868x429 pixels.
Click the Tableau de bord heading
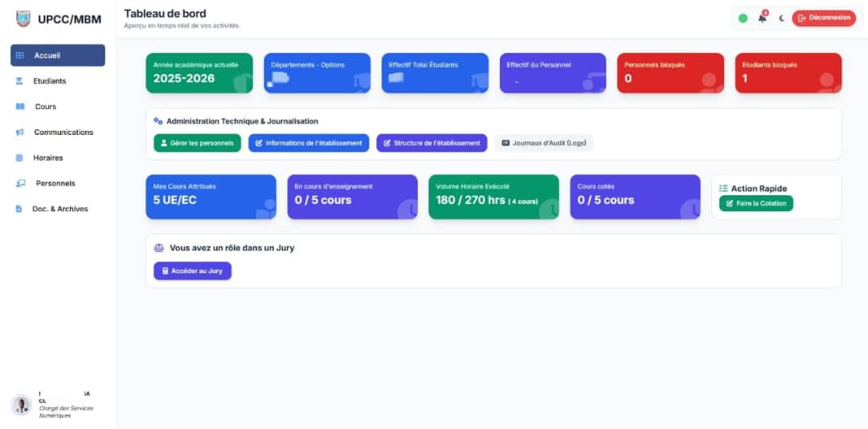point(165,14)
